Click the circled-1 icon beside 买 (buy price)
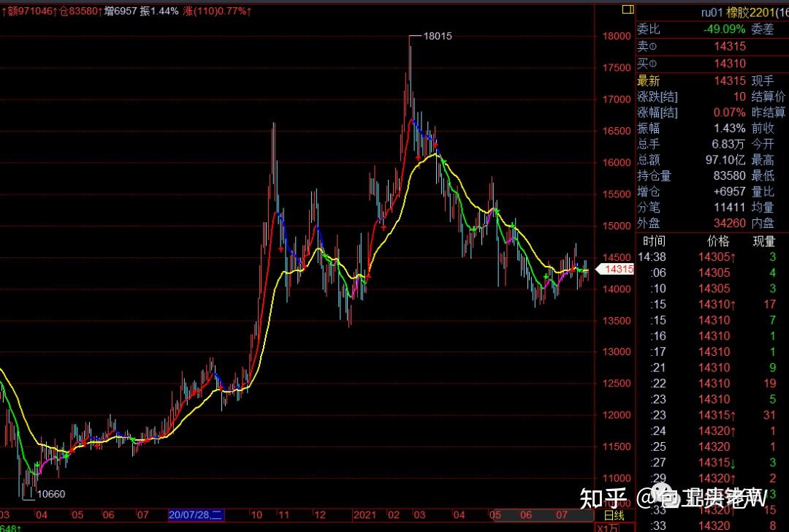The width and height of the screenshot is (789, 532). (653, 65)
